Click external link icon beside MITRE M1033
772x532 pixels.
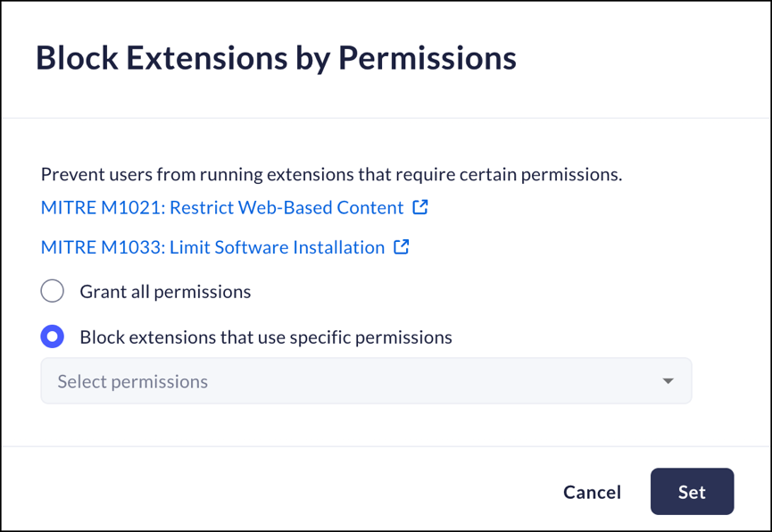[x=402, y=246]
